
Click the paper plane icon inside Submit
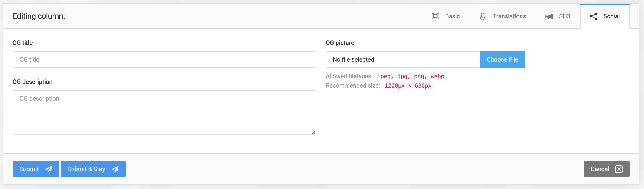pos(49,169)
